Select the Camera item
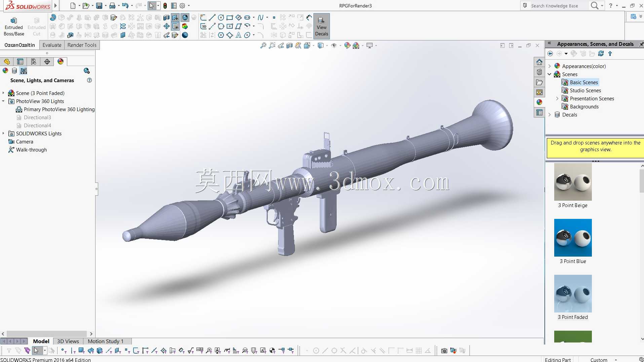The height and width of the screenshot is (362, 644). click(21, 142)
